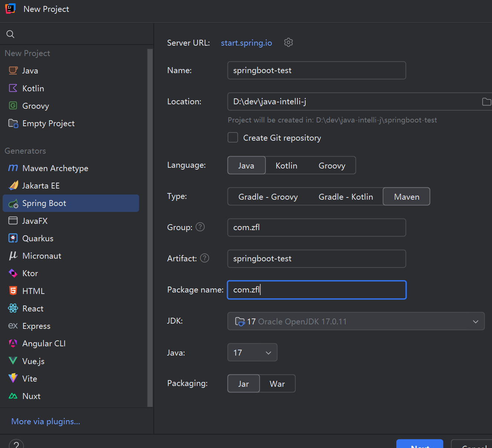Click the search magnifier icon in sidebar
Viewport: 492px width, 448px height.
[x=10, y=34]
